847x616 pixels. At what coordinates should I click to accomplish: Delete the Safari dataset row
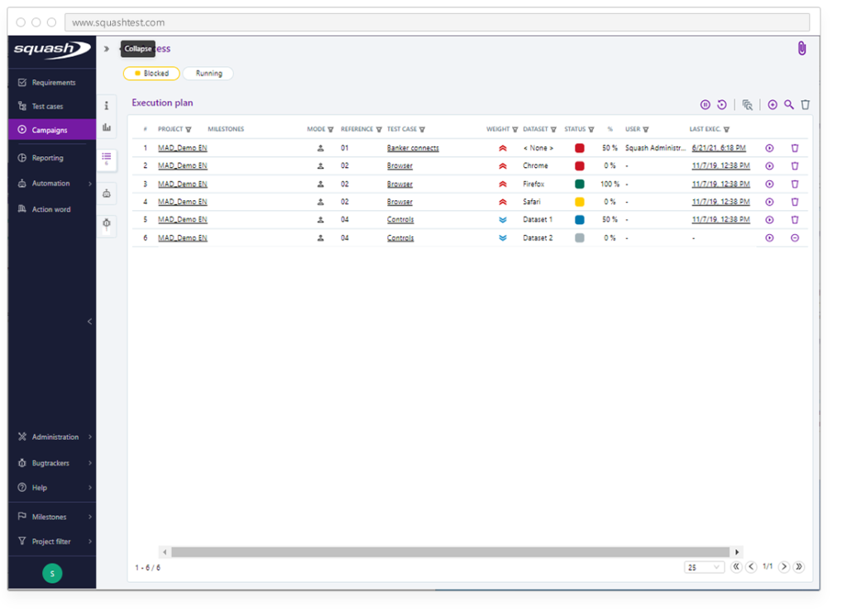795,202
